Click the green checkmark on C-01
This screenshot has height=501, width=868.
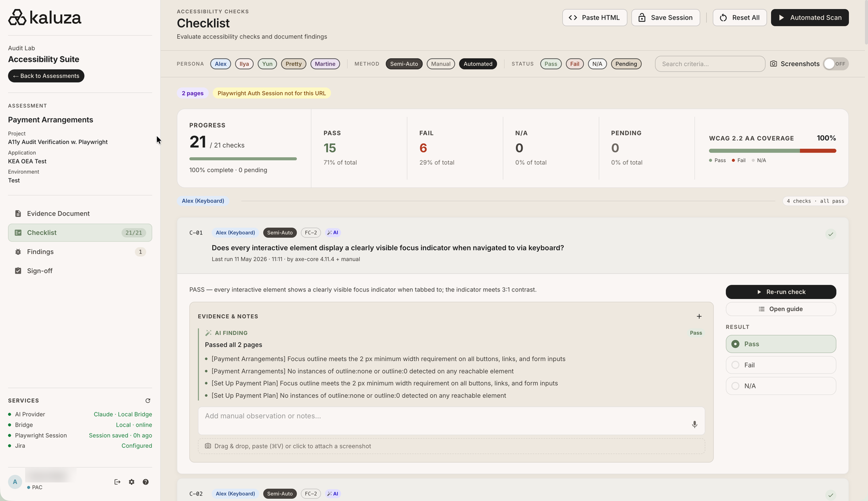click(x=831, y=234)
